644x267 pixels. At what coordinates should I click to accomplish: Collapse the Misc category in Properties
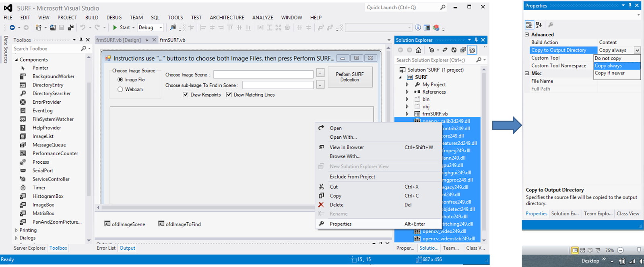tap(526, 73)
